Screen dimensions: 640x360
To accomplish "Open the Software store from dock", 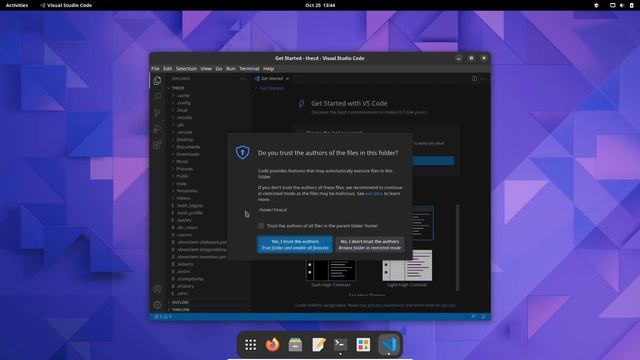I will click(x=363, y=344).
